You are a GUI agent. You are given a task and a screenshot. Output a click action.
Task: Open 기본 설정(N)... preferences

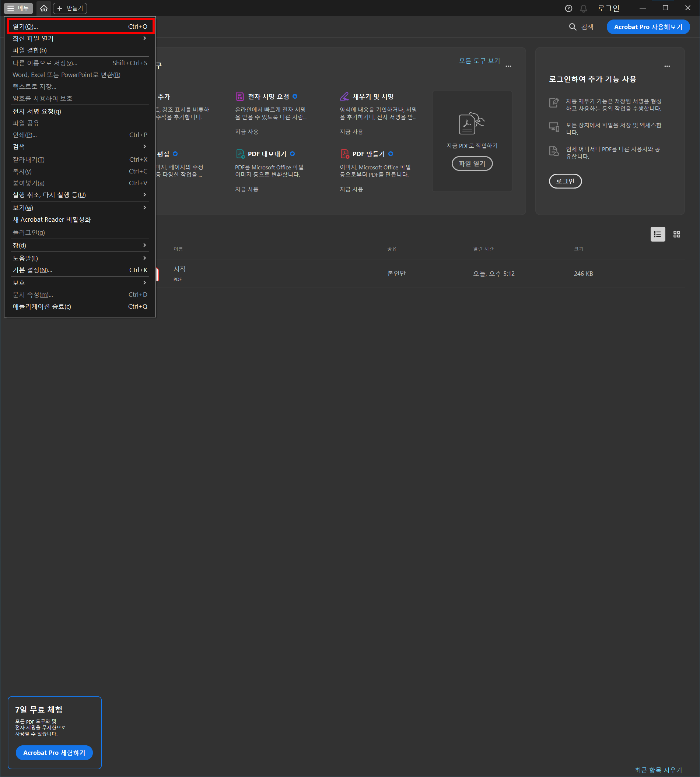[80, 270]
